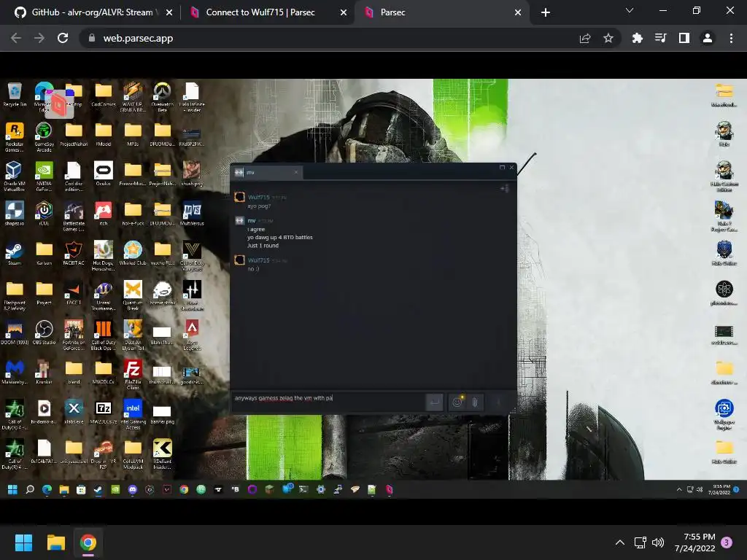Open Oracle VM VirtualBox shortcut
This screenshot has width=747, height=560.
tap(15, 176)
